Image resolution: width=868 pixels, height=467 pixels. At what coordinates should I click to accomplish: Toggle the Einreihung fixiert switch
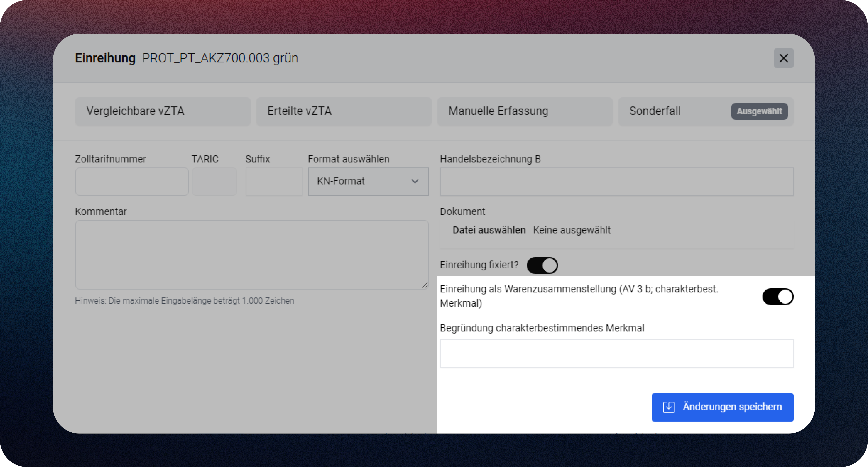coord(542,265)
